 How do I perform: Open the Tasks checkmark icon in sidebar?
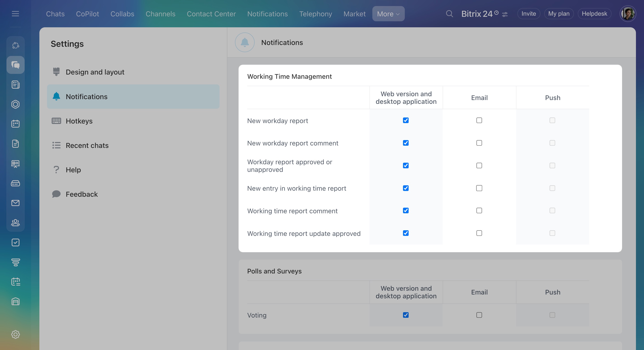pyautogui.click(x=15, y=242)
